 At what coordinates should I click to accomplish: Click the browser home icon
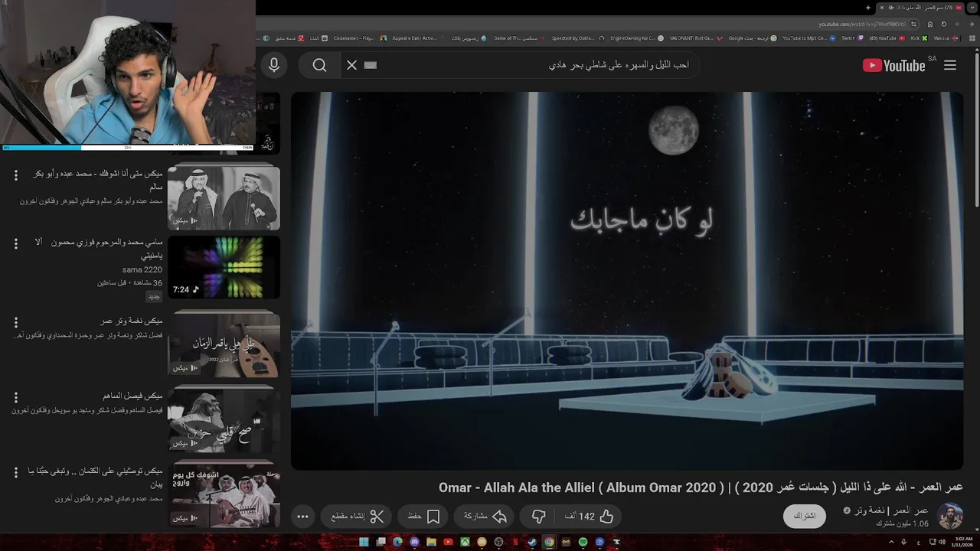click(929, 24)
